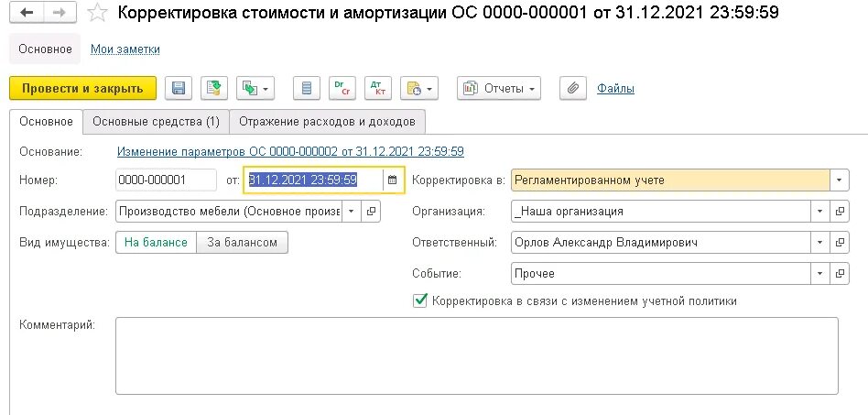Open the calendar picker icon
Viewport: 868px width, 415px height.
pos(393,180)
